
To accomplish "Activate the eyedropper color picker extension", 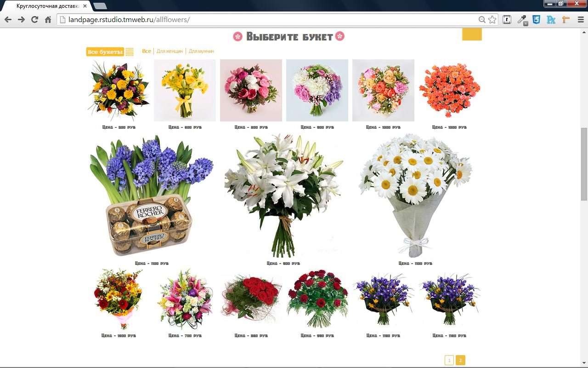I will (522, 20).
